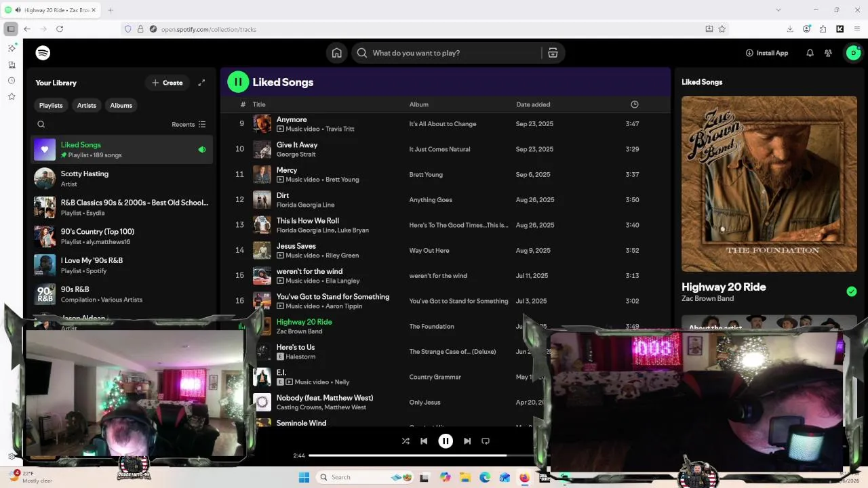Open the Browse icon in the search bar
The width and height of the screenshot is (868, 488).
[x=553, y=53]
